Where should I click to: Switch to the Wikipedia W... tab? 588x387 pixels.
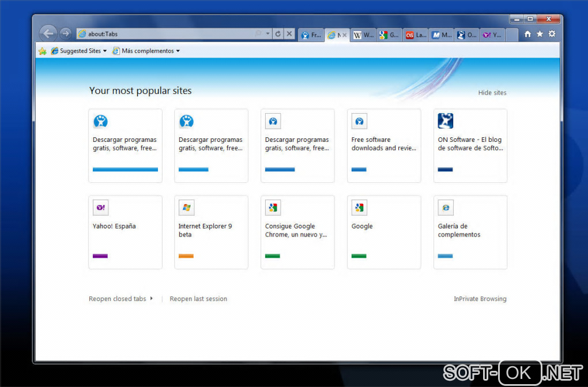pos(363,35)
